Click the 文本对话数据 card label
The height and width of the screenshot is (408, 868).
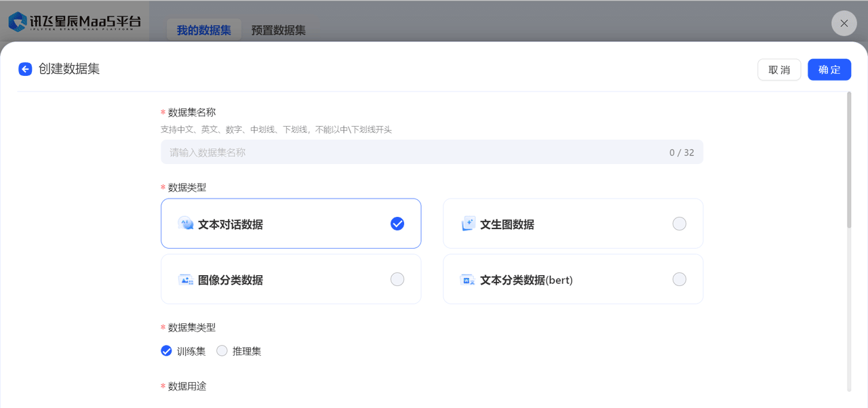[x=231, y=224]
